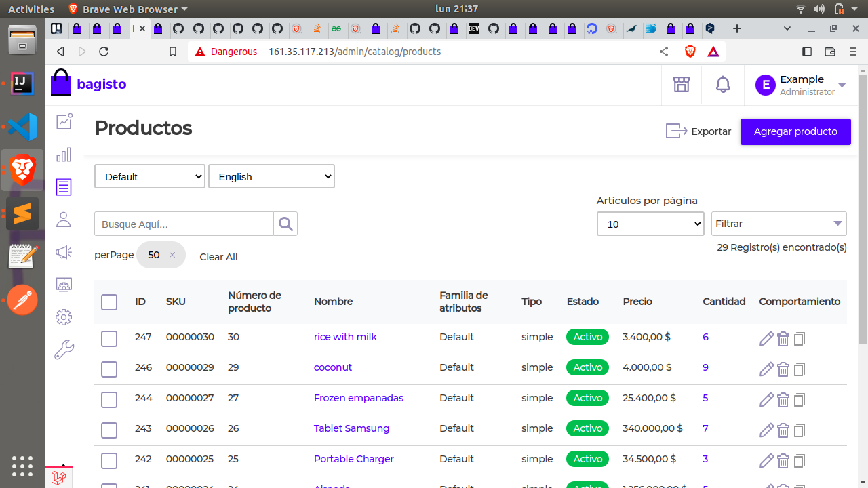Open a new browser tab
868x488 pixels.
point(737,28)
